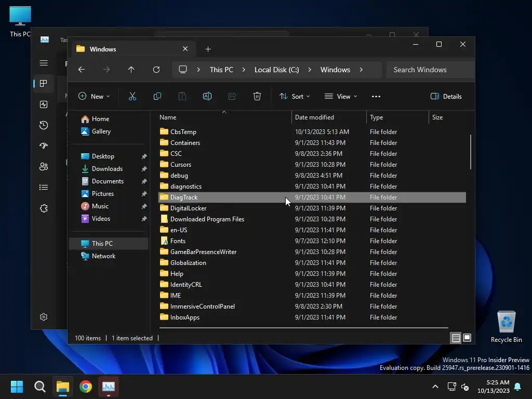Screen dimensions: 532x399
Task: Switch to large thumbnails view icon
Action: pos(467,338)
